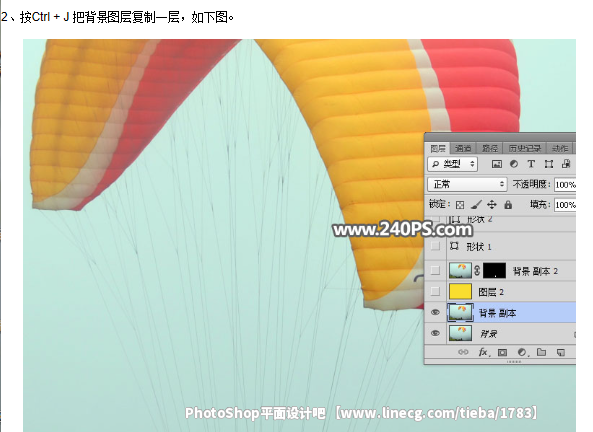Open the 路径 (Paths) tab
The height and width of the screenshot is (432, 593).
pos(490,148)
